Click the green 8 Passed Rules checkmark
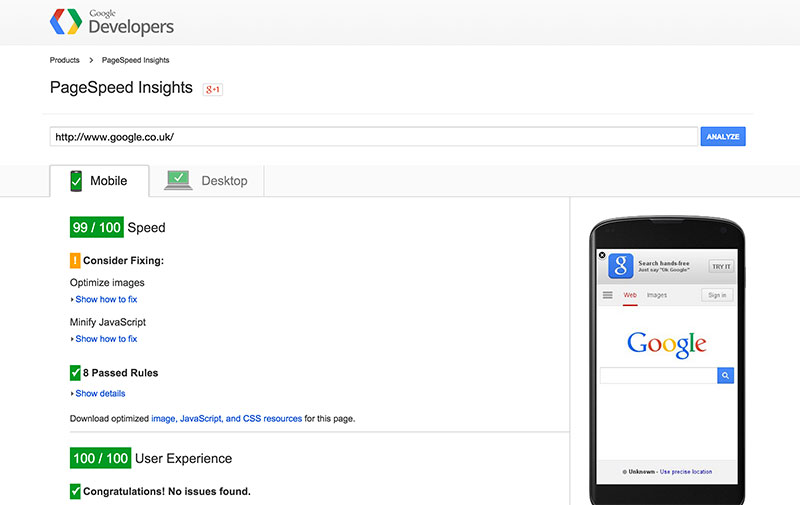This screenshot has height=505, width=800. pyautogui.click(x=75, y=373)
